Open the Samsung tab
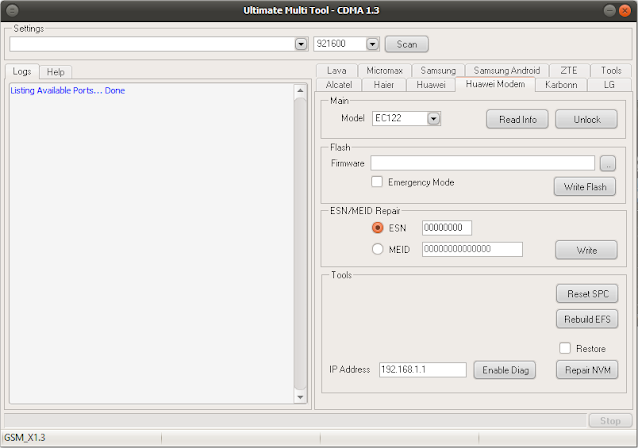 tap(438, 70)
